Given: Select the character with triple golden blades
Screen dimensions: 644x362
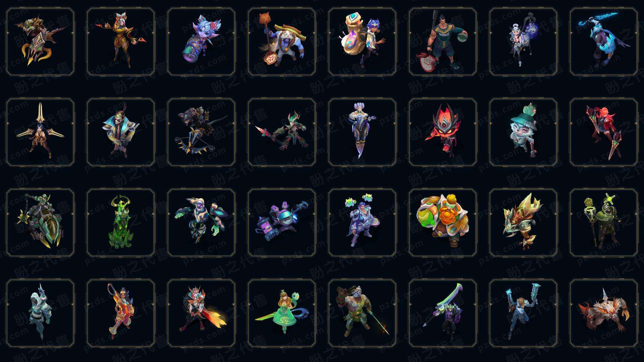Looking at the screenshot, I should point(40,132).
